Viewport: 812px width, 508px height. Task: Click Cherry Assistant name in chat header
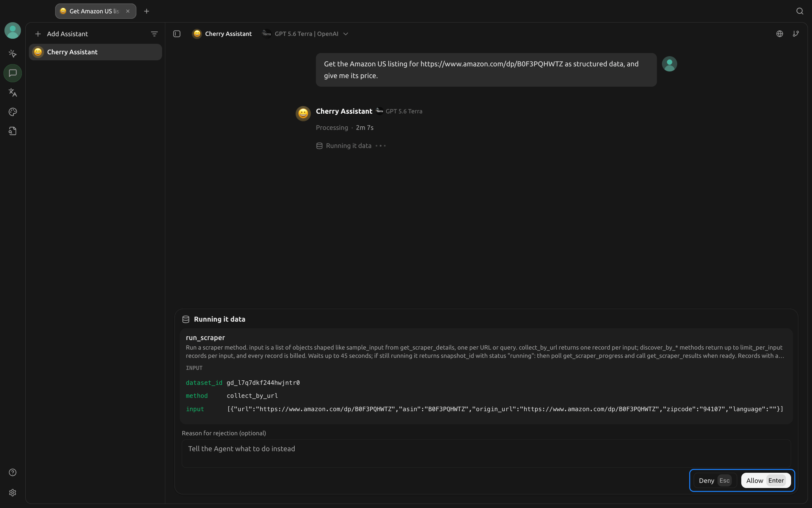[x=228, y=34]
